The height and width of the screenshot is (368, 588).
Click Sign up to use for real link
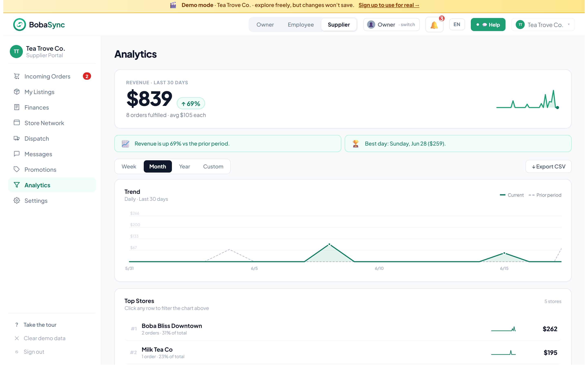pyautogui.click(x=389, y=5)
